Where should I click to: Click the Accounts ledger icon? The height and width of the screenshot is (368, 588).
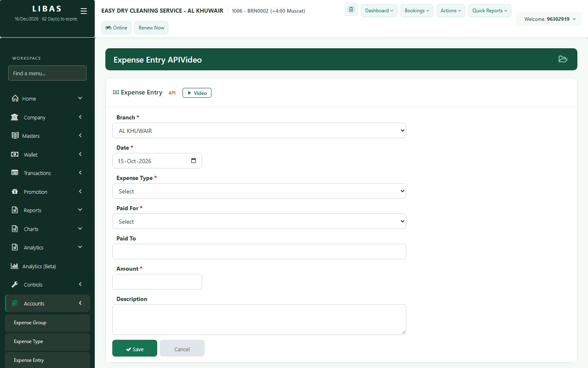click(x=15, y=303)
